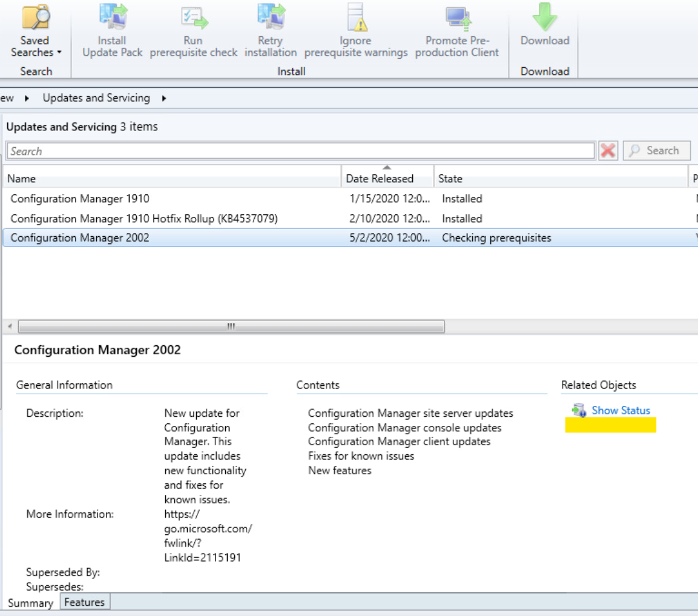The width and height of the screenshot is (698, 616).
Task: Expand the Saved Searches dropdown arrow
Action: point(59,53)
